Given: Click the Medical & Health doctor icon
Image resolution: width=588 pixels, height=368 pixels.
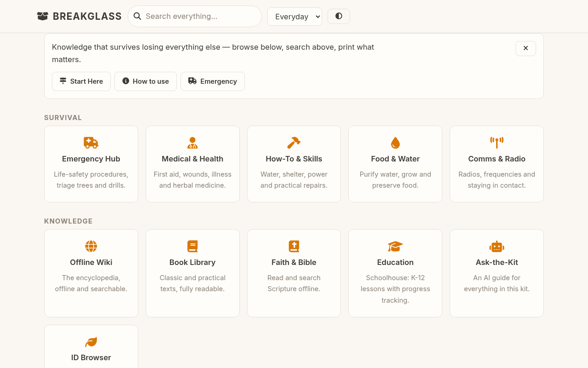Looking at the screenshot, I should [x=192, y=143].
